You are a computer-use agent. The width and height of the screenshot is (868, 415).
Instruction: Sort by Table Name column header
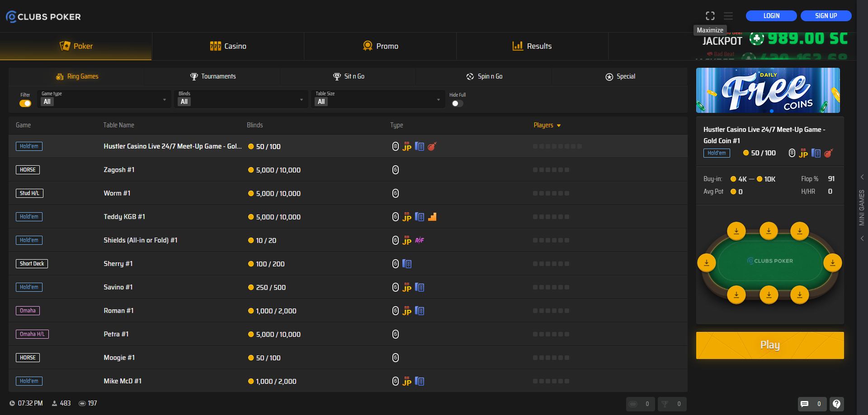(x=118, y=125)
